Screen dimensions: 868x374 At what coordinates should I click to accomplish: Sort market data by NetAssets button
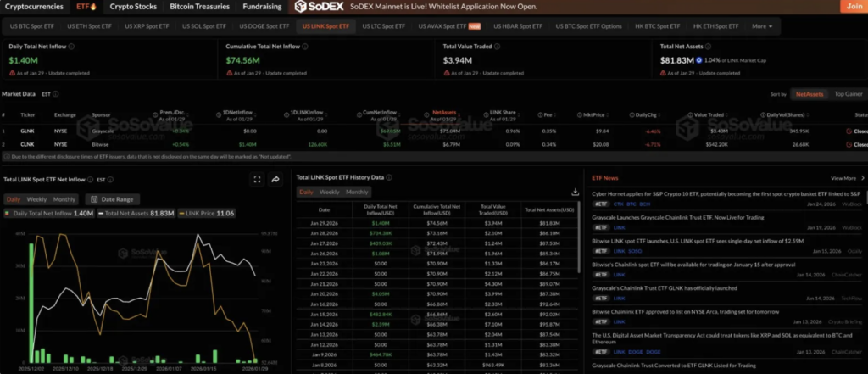point(810,94)
